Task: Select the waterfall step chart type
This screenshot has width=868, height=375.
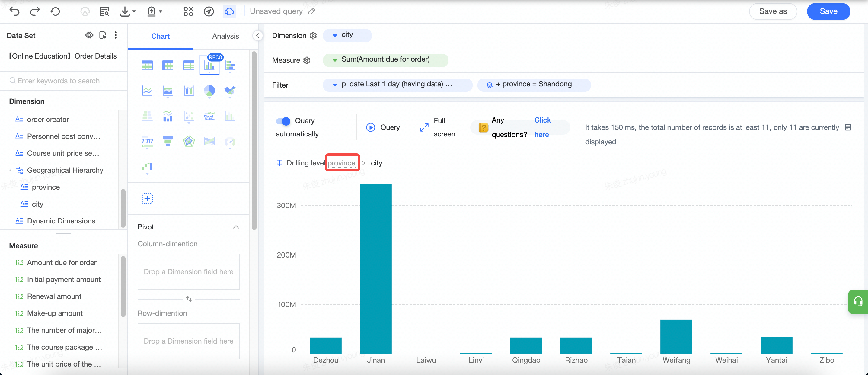Action: tap(147, 167)
